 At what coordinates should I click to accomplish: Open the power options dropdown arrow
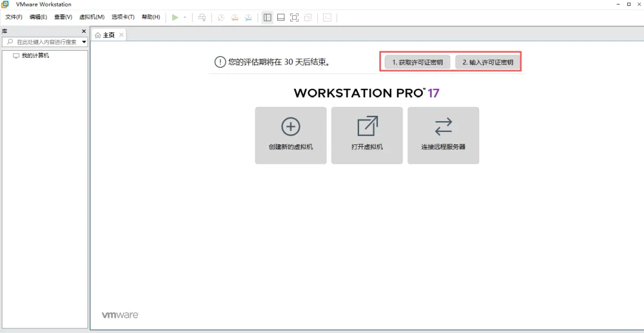[x=185, y=17]
